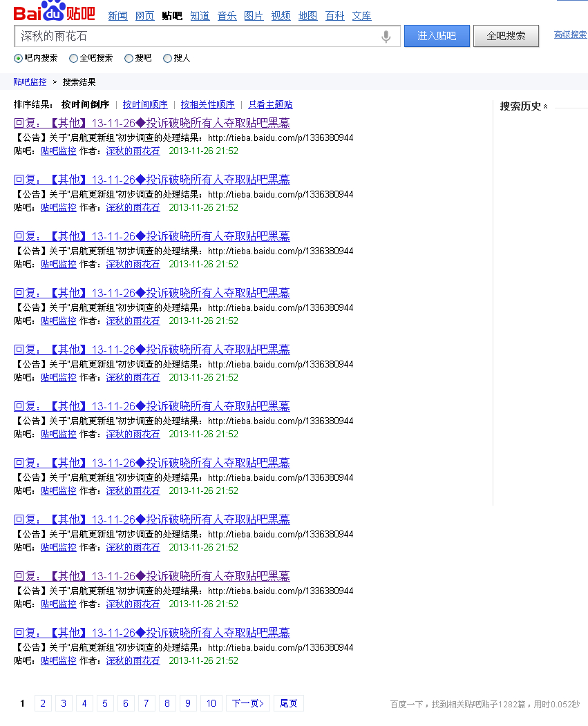This screenshot has width=588, height=726.
Task: Open the 知道 navigation link
Action: click(x=200, y=16)
